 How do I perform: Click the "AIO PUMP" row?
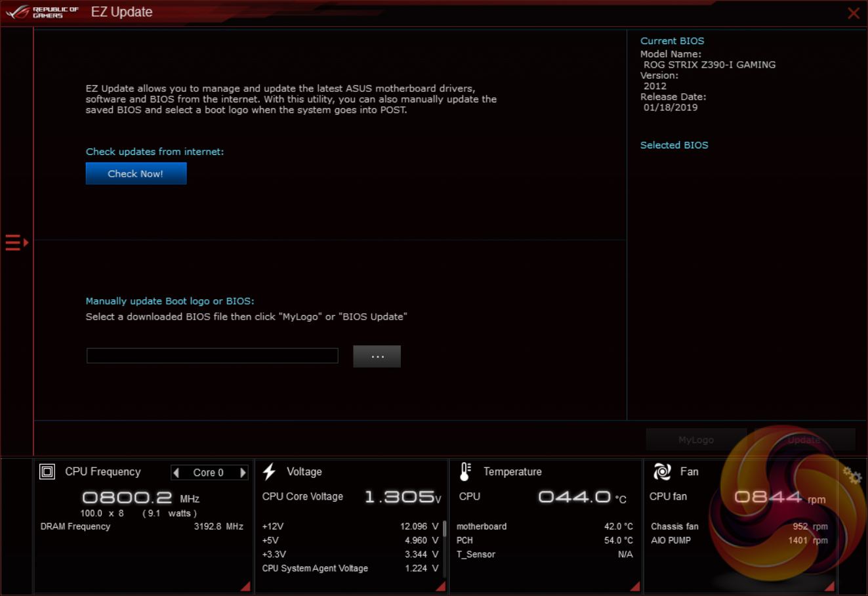739,540
